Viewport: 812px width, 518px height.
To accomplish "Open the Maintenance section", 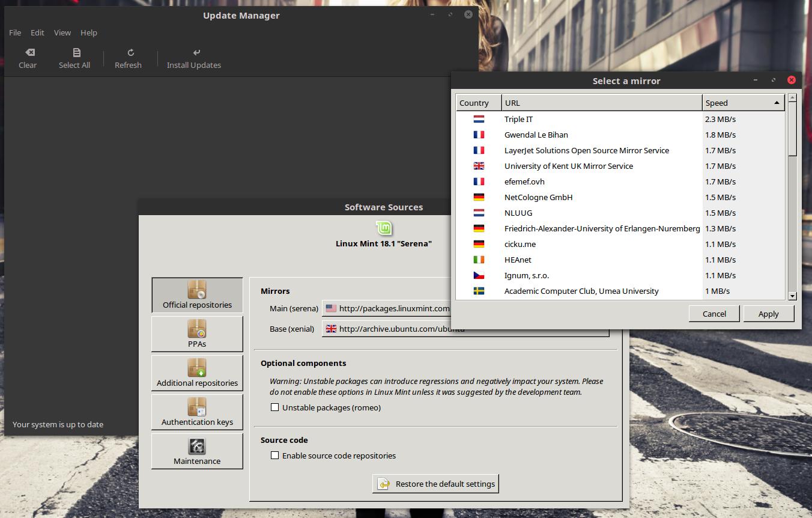I will [x=197, y=451].
